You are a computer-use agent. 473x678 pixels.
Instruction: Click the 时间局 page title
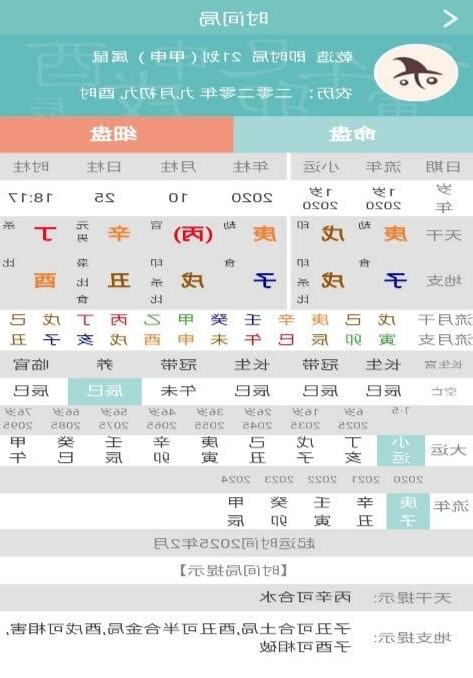[x=233, y=19]
